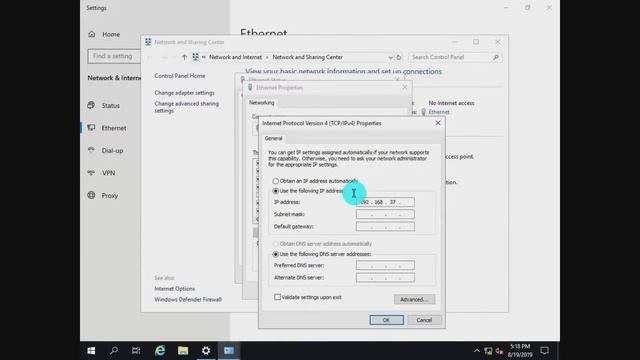Click the Search Control Panel box
640x360 pixels.
(x=455, y=57)
